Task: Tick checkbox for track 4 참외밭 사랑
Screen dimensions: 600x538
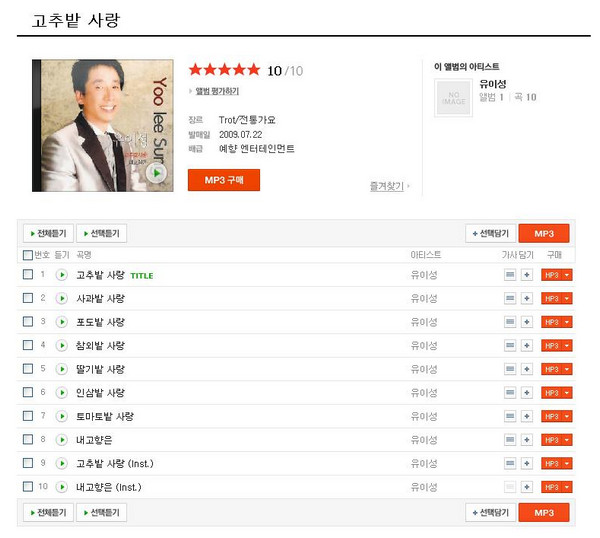Action: point(28,345)
